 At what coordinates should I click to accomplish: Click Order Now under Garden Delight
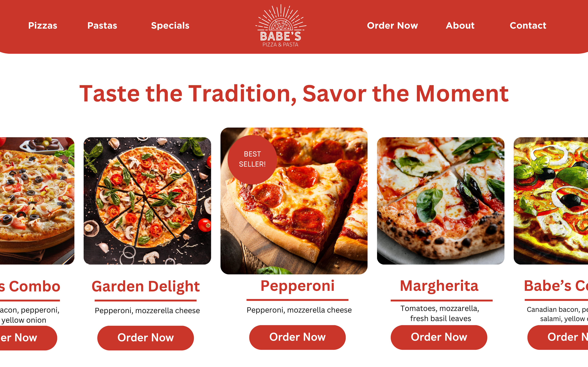145,338
